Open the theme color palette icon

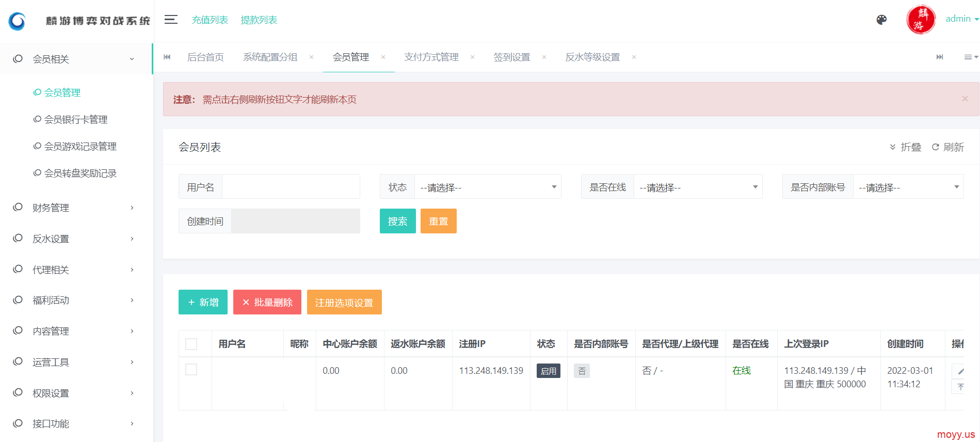[881, 20]
